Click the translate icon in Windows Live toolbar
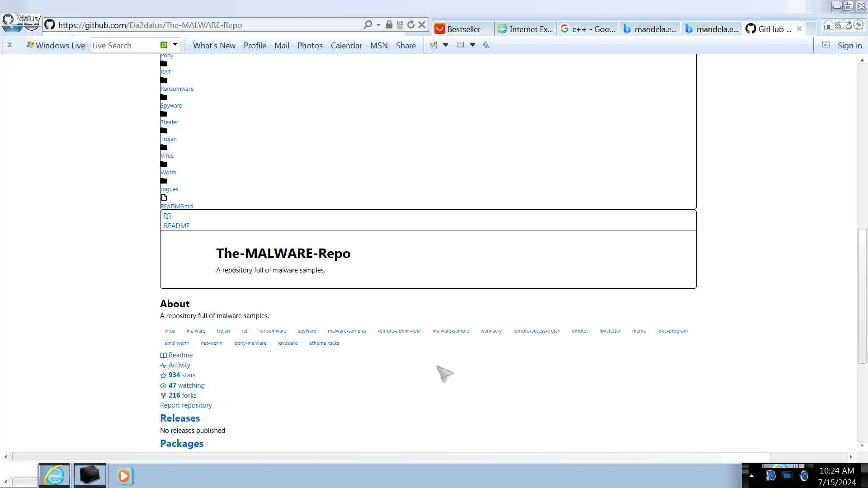 point(486,45)
